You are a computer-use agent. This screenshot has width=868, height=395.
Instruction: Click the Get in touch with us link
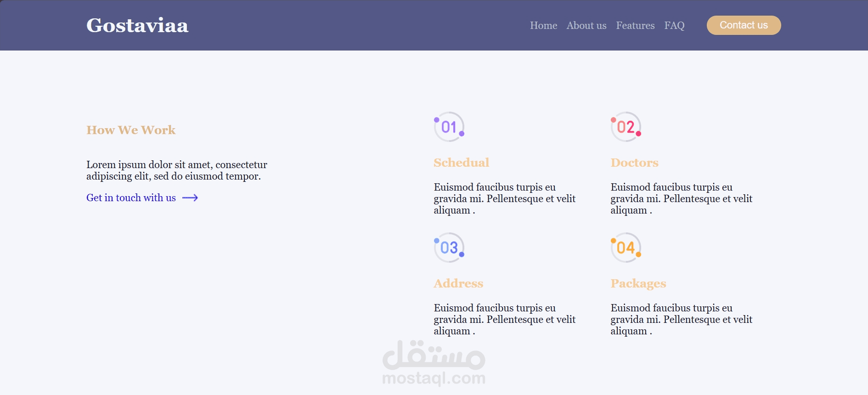click(x=131, y=198)
